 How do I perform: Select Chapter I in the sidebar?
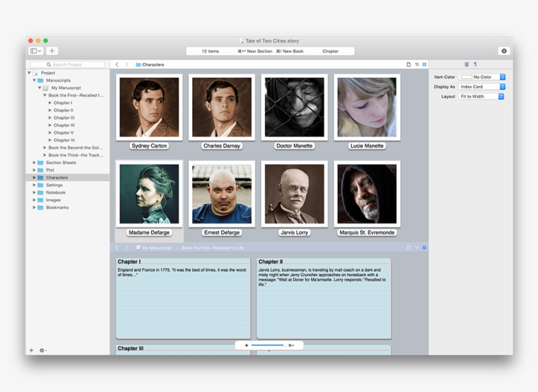63,103
